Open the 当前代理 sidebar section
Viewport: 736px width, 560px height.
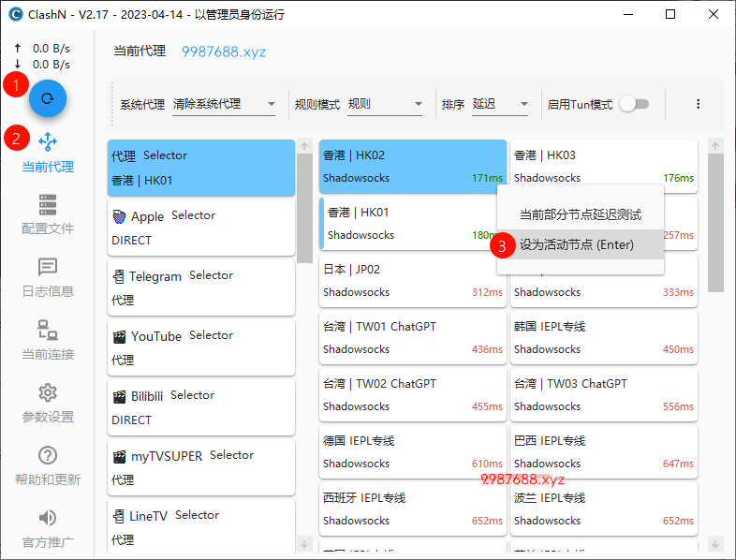48,153
